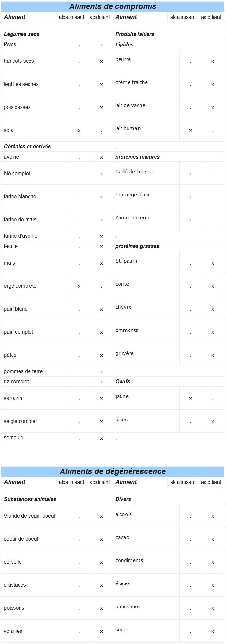Click the 'Aliments de dégénérescence' title banner

coord(113,471)
